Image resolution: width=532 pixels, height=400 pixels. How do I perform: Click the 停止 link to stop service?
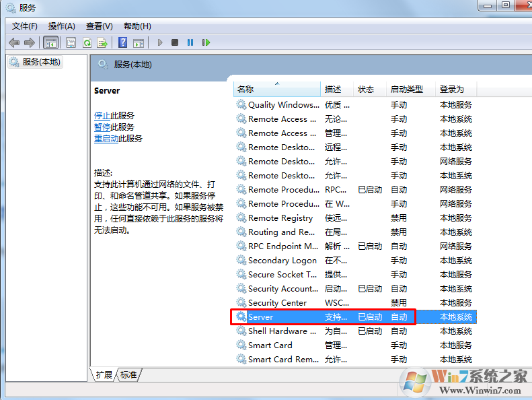click(102, 116)
